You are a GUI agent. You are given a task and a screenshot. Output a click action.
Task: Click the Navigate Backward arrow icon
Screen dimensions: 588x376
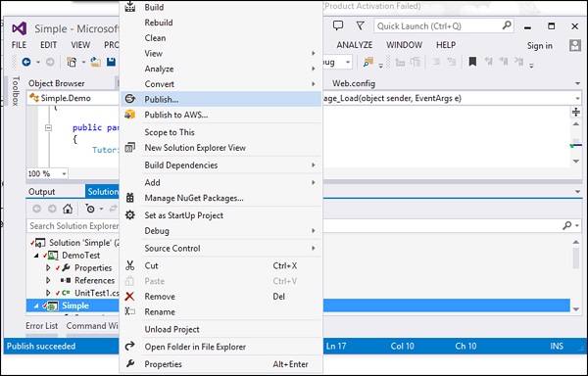pyautogui.click(x=26, y=62)
